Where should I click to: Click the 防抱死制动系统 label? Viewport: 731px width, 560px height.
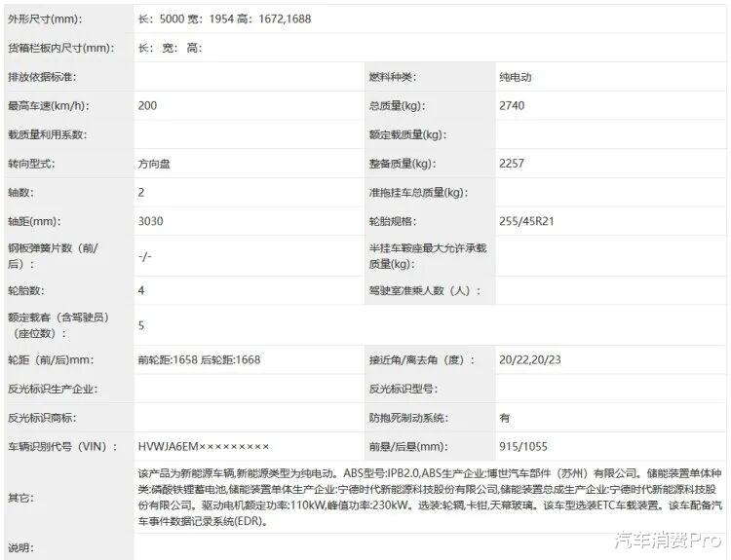point(408,418)
